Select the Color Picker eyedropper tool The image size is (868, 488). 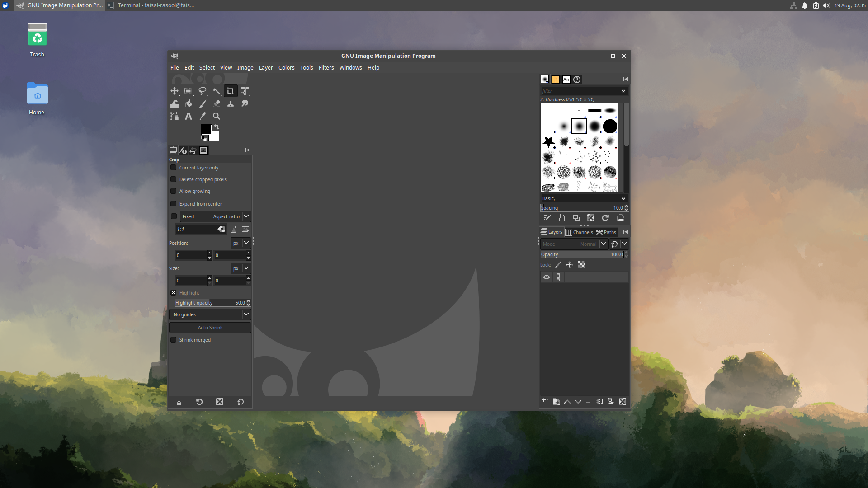203,116
